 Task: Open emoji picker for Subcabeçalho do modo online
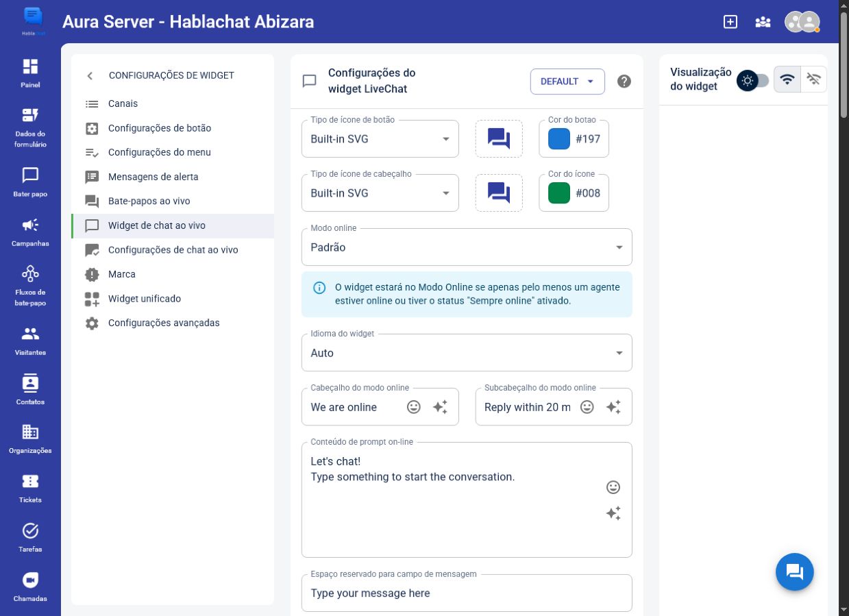tap(587, 407)
